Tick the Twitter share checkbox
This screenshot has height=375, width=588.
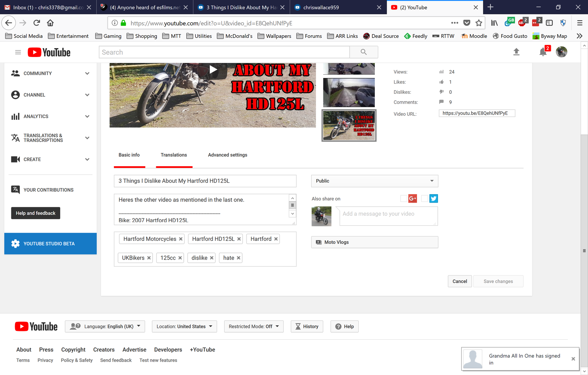(425, 199)
